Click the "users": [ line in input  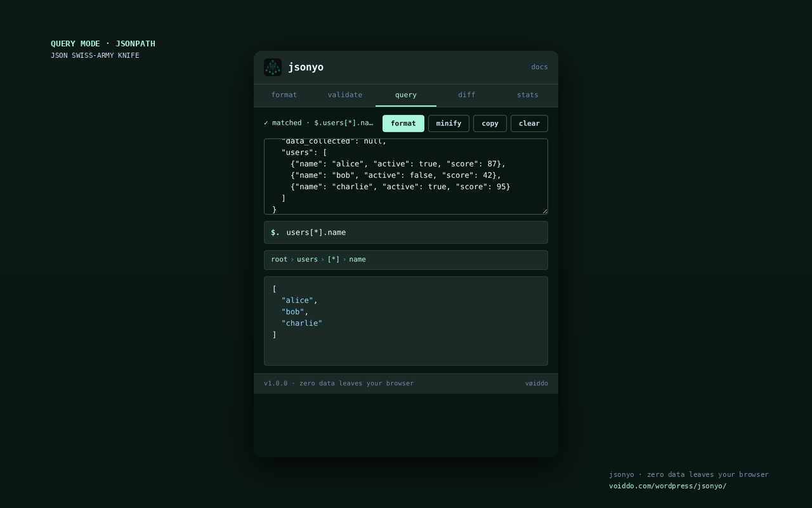tap(304, 152)
